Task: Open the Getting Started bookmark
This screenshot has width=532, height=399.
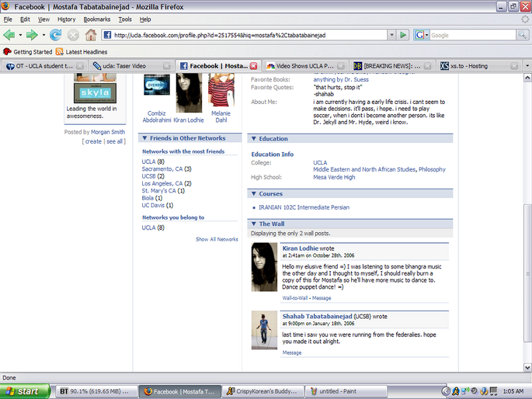Action: 27,52
